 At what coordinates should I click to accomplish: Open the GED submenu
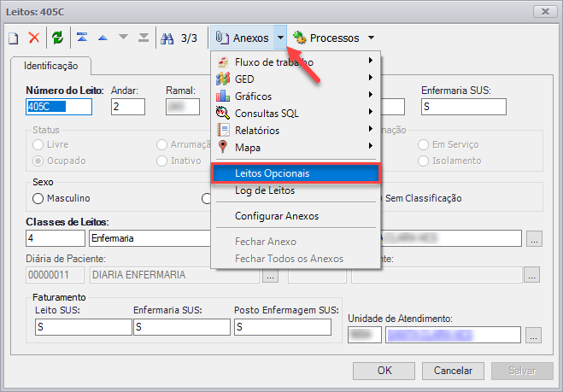(296, 79)
